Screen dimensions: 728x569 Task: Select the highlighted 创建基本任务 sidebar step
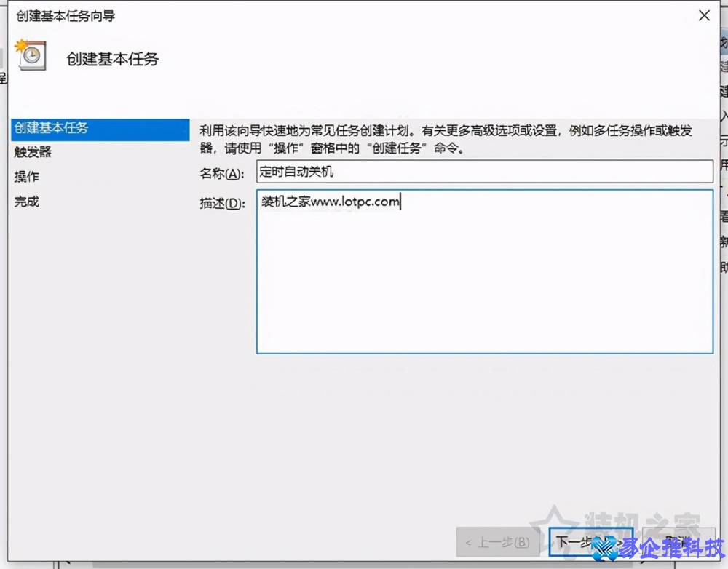[51, 130]
